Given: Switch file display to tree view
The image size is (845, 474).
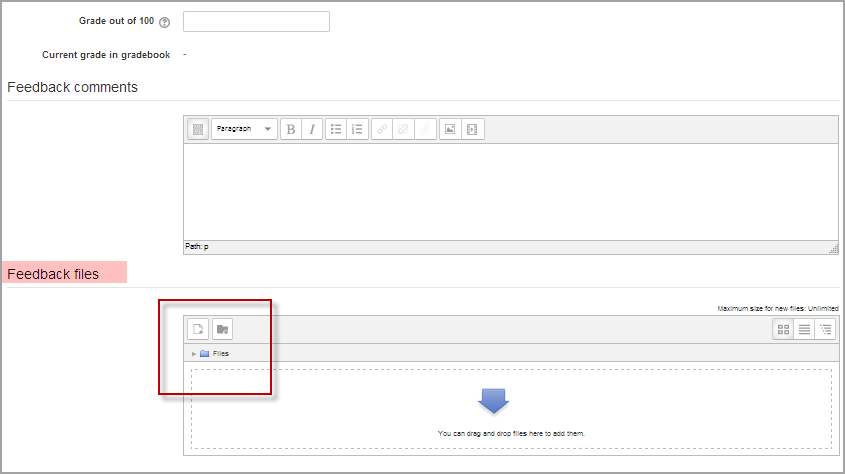Looking at the screenshot, I should coord(825,329).
